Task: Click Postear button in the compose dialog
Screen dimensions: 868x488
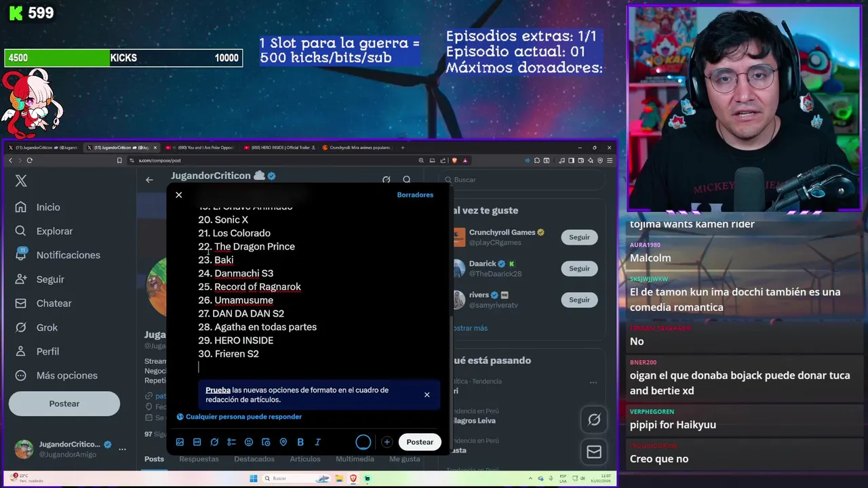Action: (x=420, y=442)
